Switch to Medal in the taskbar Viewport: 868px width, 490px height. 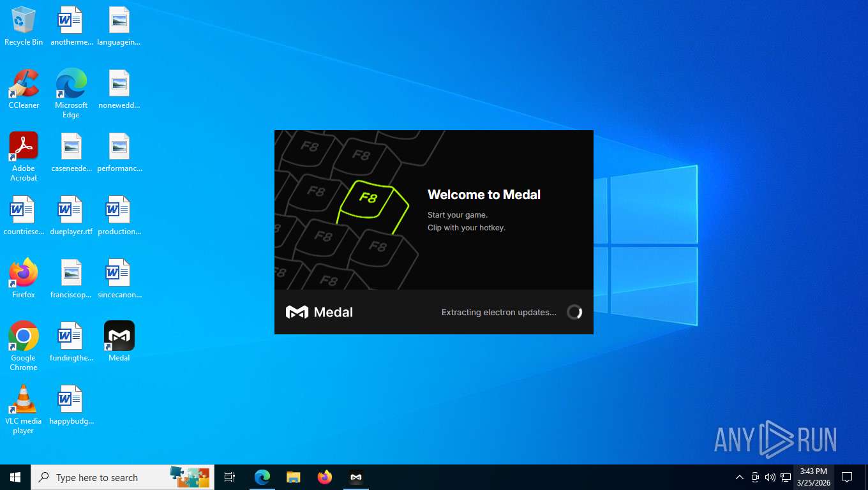click(356, 477)
